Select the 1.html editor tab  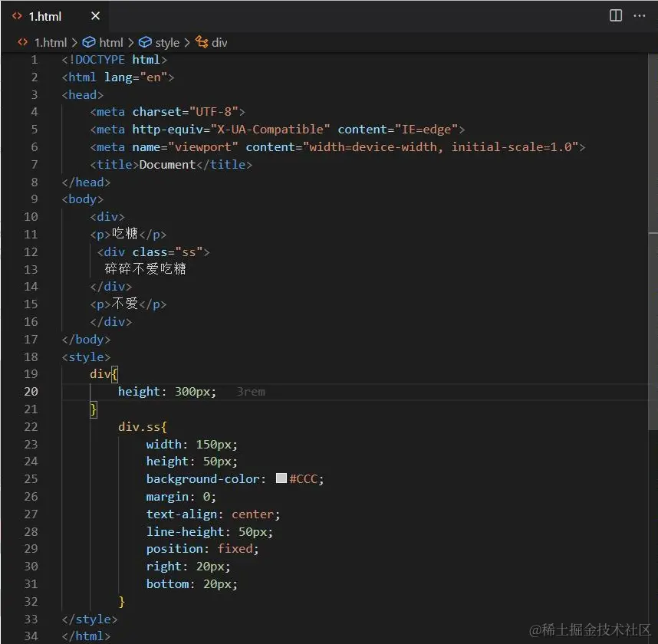tap(54, 16)
